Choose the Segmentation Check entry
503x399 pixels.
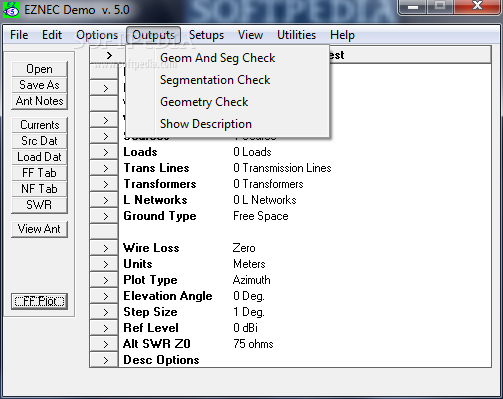point(227,80)
